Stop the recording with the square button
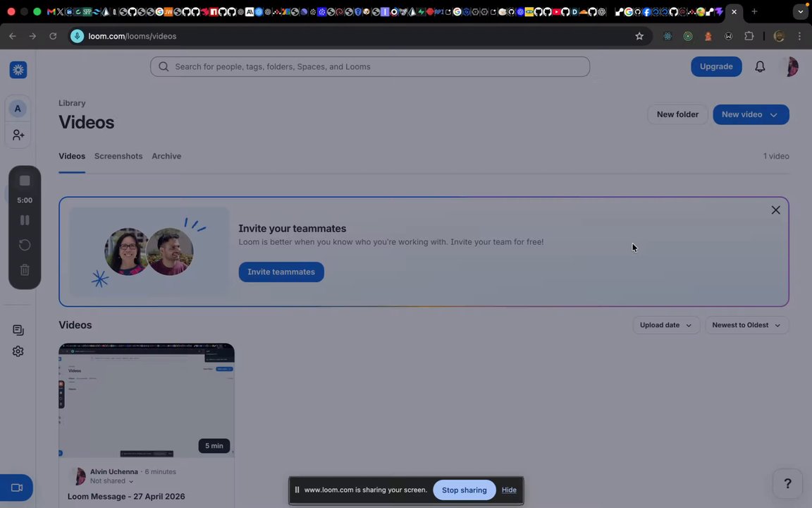 (25, 181)
